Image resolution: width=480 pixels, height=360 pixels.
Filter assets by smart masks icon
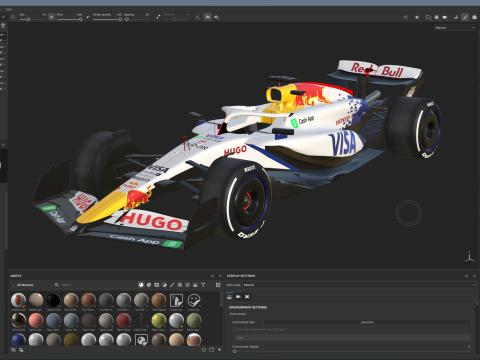point(157,285)
